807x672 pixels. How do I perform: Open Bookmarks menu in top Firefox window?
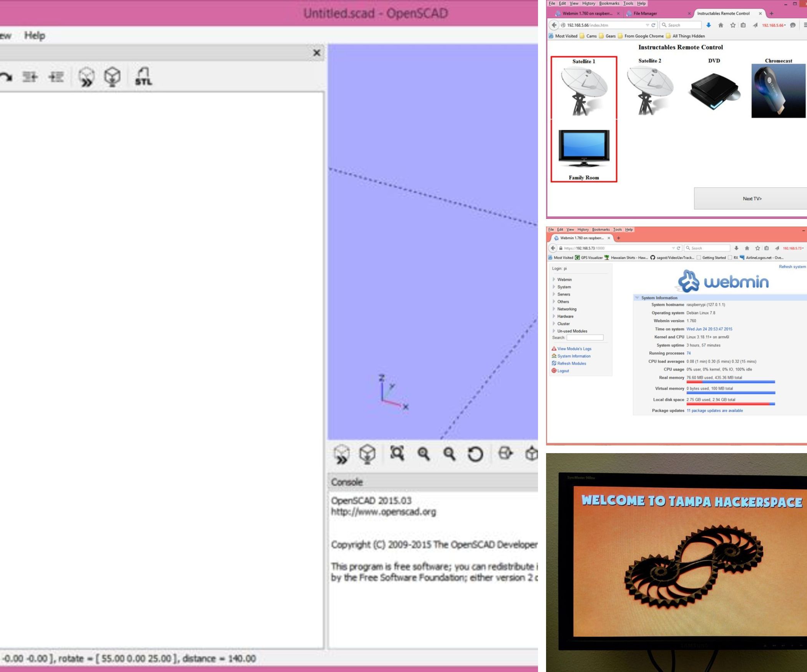point(609,3)
